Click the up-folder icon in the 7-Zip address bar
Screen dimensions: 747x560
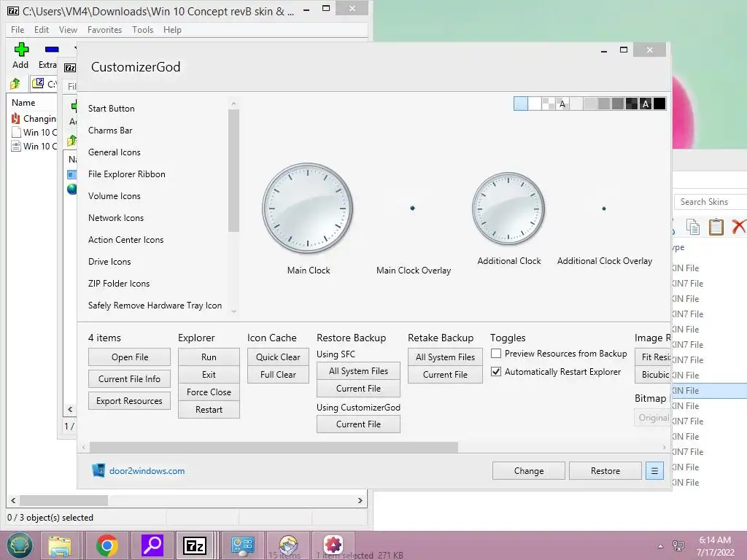click(x=15, y=84)
